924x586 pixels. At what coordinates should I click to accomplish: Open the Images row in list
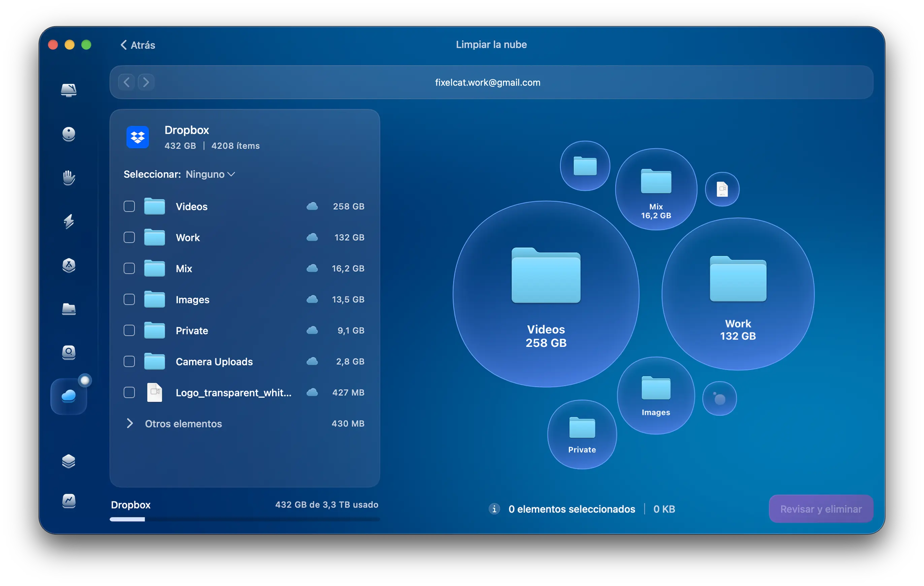[192, 300]
